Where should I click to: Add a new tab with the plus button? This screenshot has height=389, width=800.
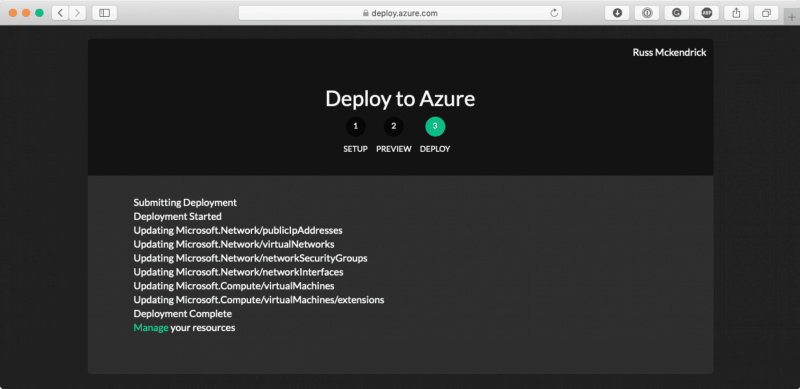point(792,16)
